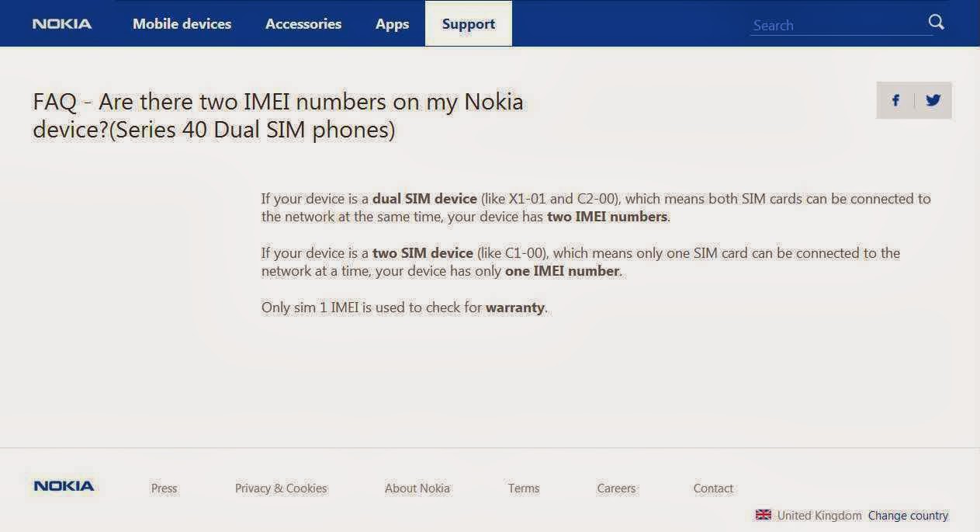This screenshot has width=980, height=532.
Task: Share the FAQ page on Twitter
Action: pyautogui.click(x=933, y=99)
